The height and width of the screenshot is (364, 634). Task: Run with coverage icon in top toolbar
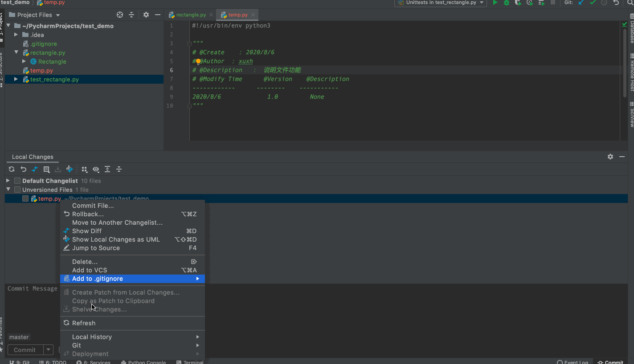(518, 3)
